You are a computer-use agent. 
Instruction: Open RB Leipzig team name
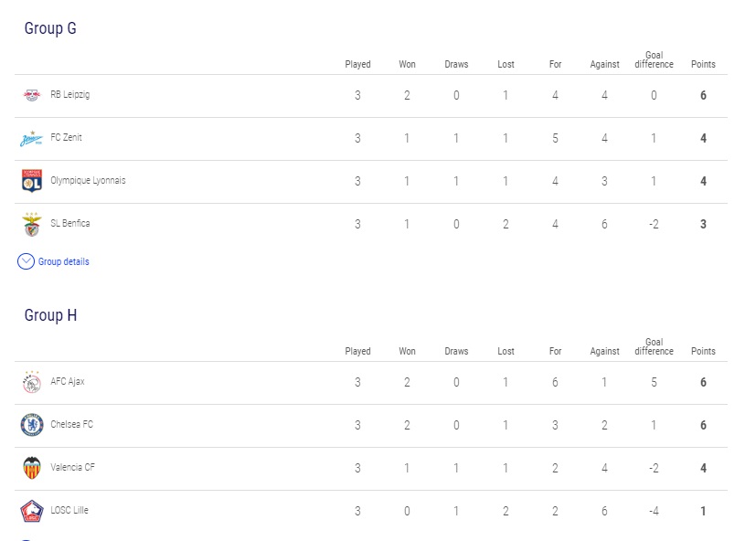(69, 94)
